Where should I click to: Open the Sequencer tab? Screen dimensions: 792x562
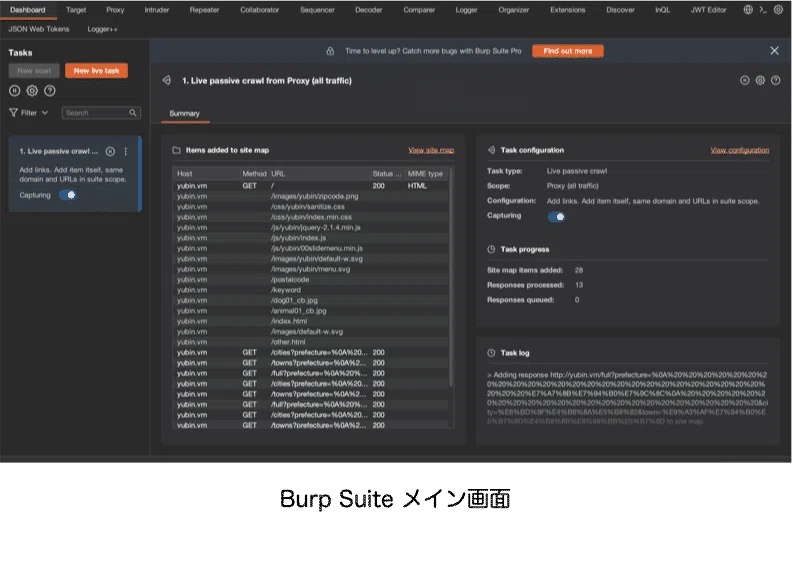point(317,10)
